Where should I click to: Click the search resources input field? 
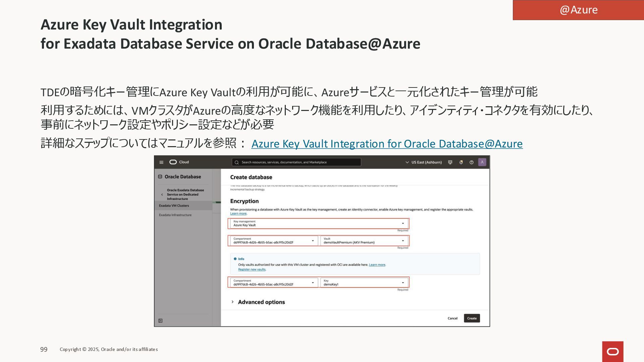coord(297,162)
